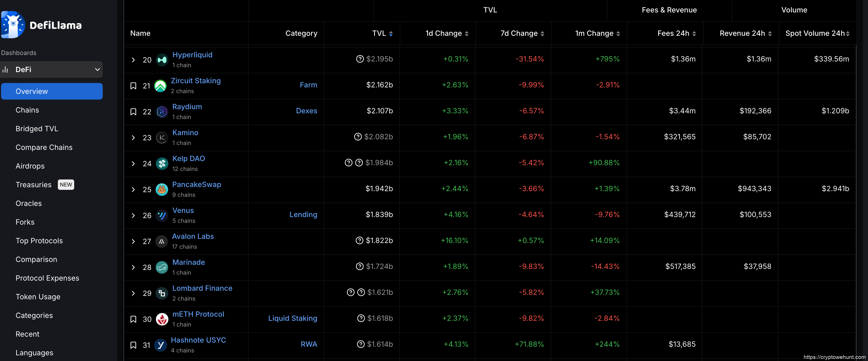Click the Raydium protocol logo

pyautogui.click(x=162, y=112)
